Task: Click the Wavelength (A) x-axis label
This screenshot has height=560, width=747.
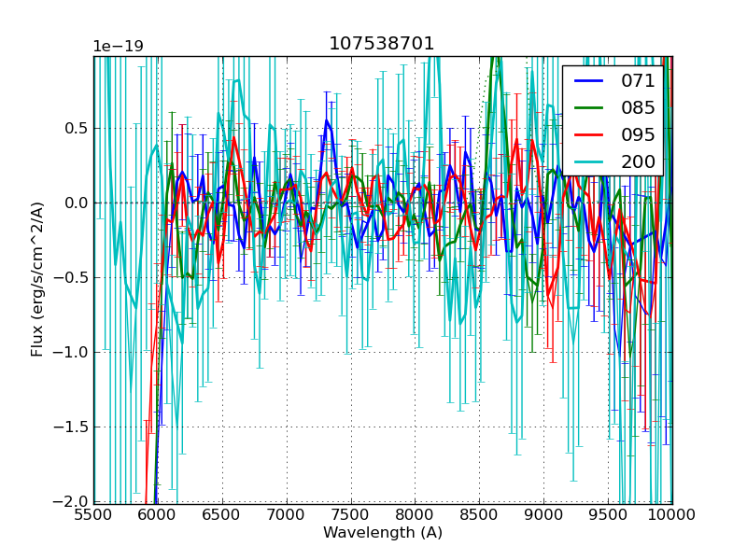Action: (382, 533)
